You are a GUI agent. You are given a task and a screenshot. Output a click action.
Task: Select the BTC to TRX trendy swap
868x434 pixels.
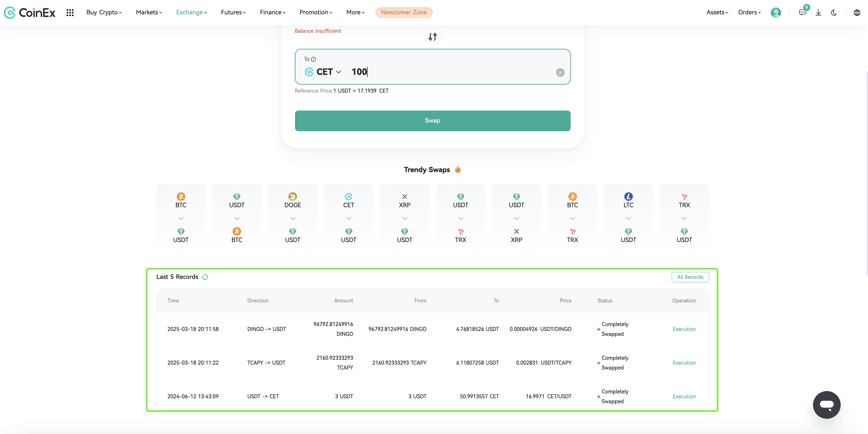click(572, 218)
